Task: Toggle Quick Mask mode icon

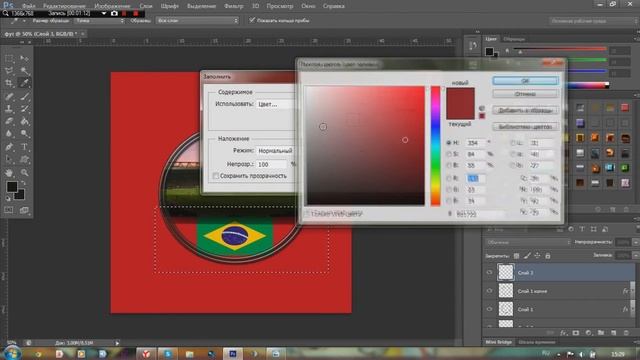Action: click(x=9, y=210)
